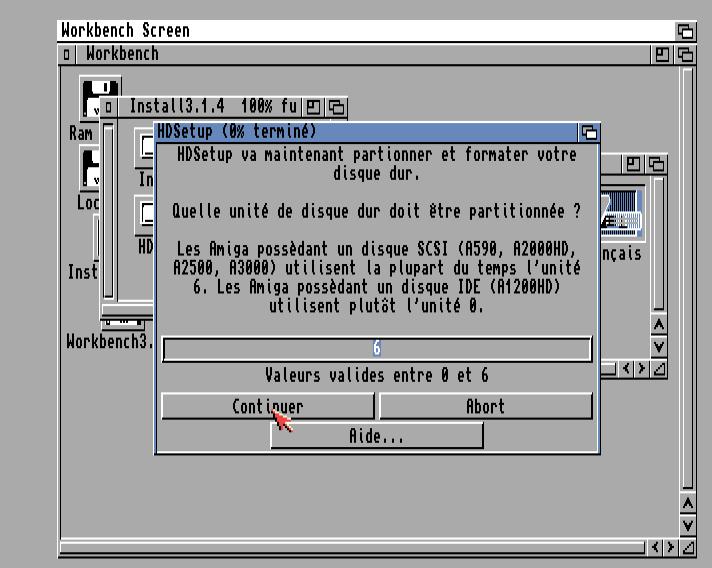712x568 pixels.
Task: Click the Workbench window scroll-left arrow
Action: click(655, 547)
